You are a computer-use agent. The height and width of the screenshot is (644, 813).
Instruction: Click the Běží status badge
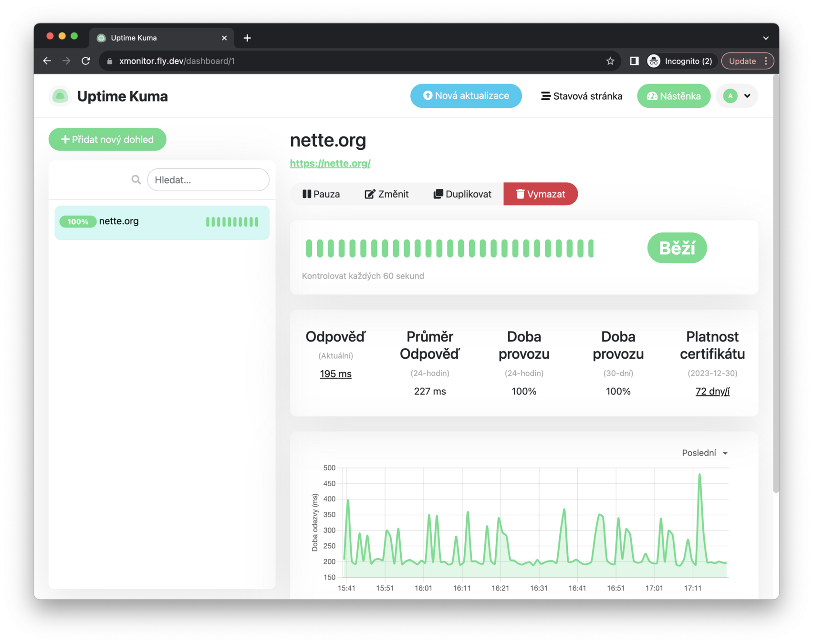coord(677,248)
